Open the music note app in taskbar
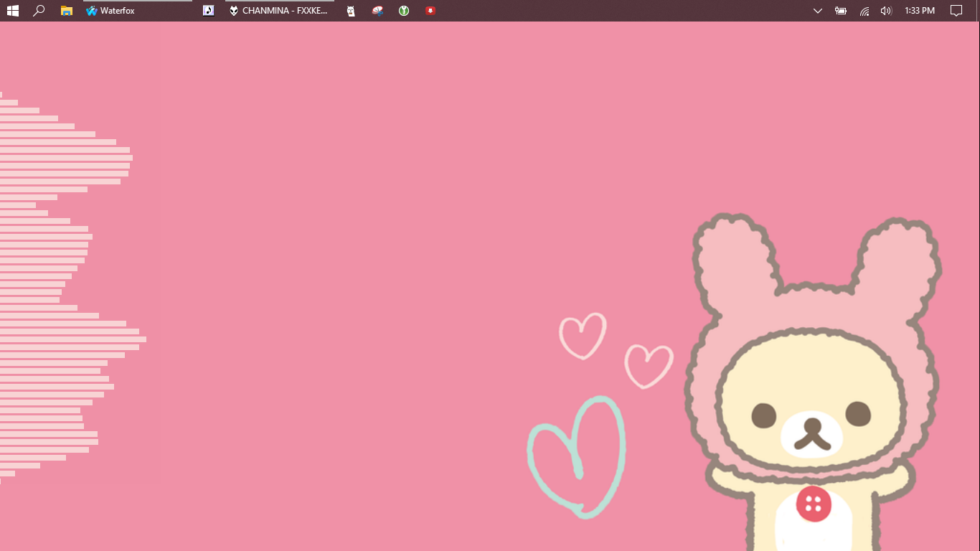This screenshot has height=551, width=980. 208,11
